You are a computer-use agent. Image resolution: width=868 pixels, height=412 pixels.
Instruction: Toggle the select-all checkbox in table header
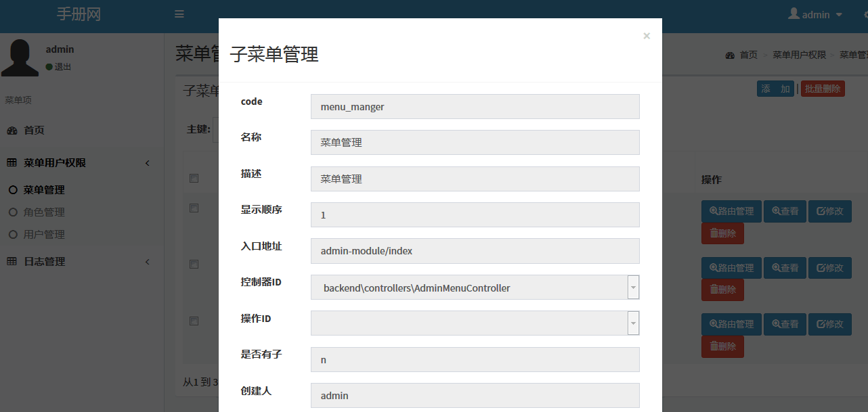(x=194, y=179)
